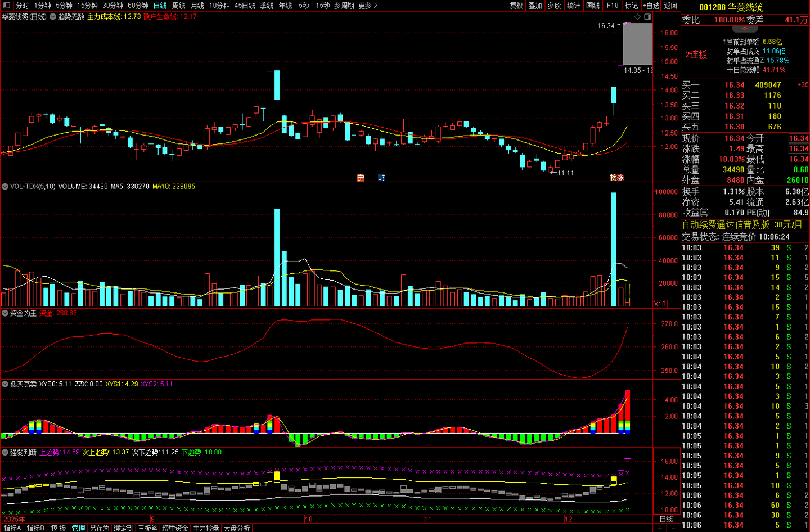Select the 5秒 period
Screen dimensions: 810x532
304,6
